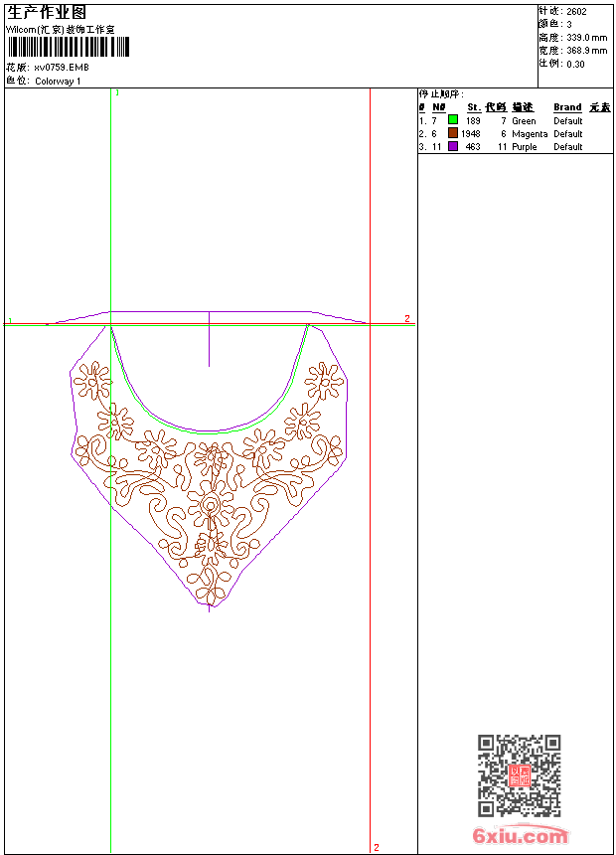The width and height of the screenshot is (616, 855).
Task: Select the file name xv0759.EMB
Action: (61, 68)
